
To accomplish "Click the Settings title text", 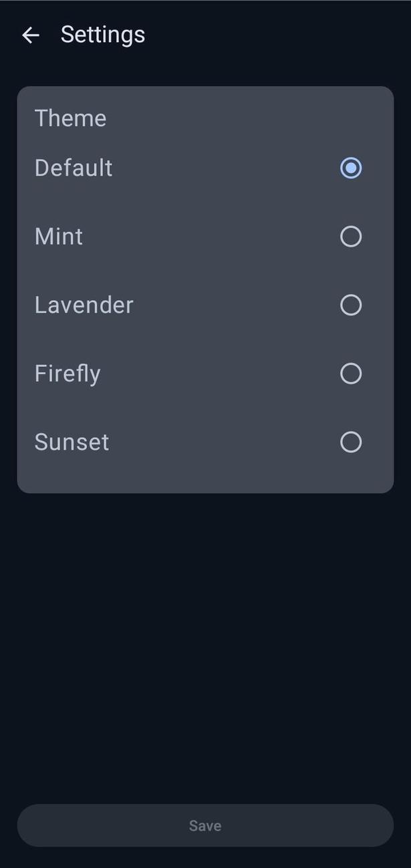I will coord(103,35).
